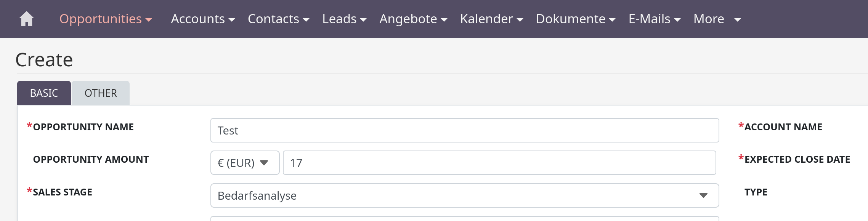
Task: Open the Angebote menu
Action: click(408, 19)
